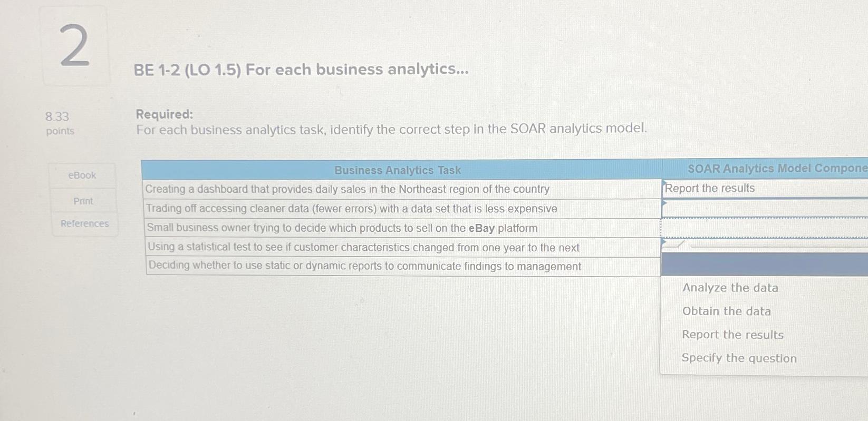This screenshot has width=868, height=421.
Task: Select 'Analyze the data' from the open dropdown
Action: coord(730,288)
